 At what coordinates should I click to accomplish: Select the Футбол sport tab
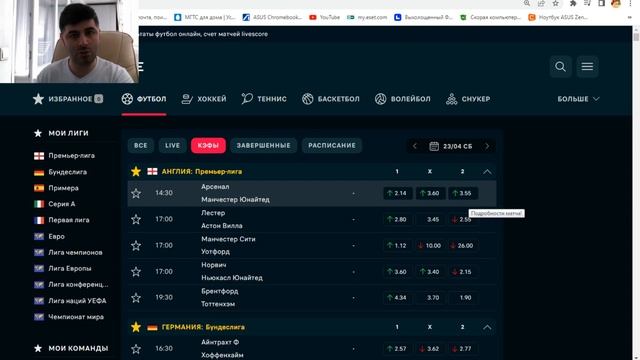(144, 99)
